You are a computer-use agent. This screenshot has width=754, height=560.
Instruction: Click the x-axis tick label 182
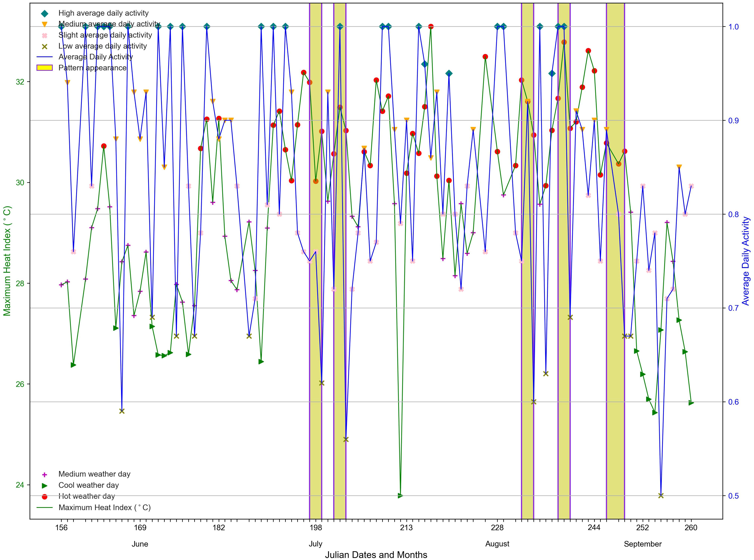click(x=219, y=528)
